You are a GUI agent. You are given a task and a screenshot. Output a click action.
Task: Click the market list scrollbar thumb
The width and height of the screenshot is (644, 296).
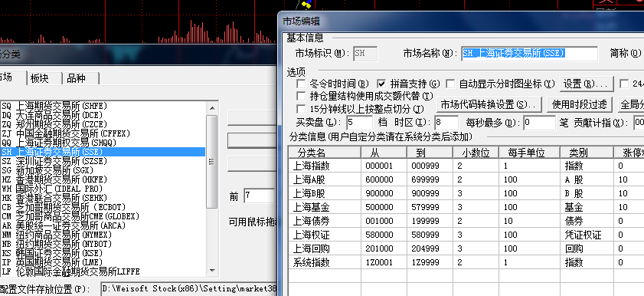coord(212,161)
